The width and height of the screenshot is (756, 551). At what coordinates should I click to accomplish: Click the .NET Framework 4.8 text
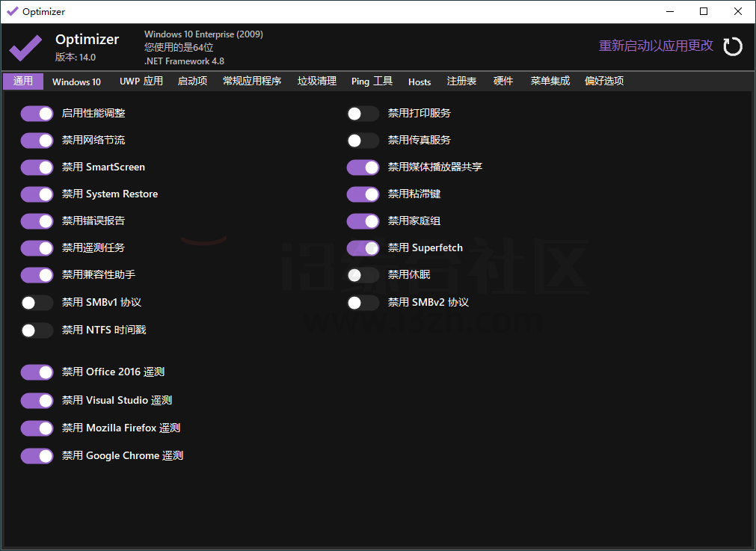[x=184, y=61]
